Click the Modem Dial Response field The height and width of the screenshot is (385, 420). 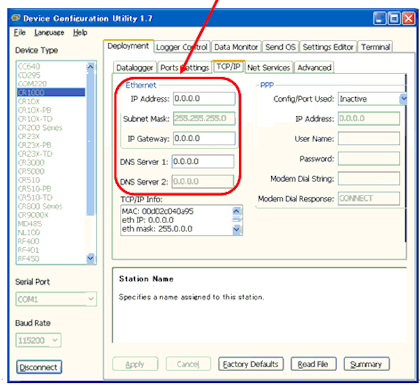369,199
